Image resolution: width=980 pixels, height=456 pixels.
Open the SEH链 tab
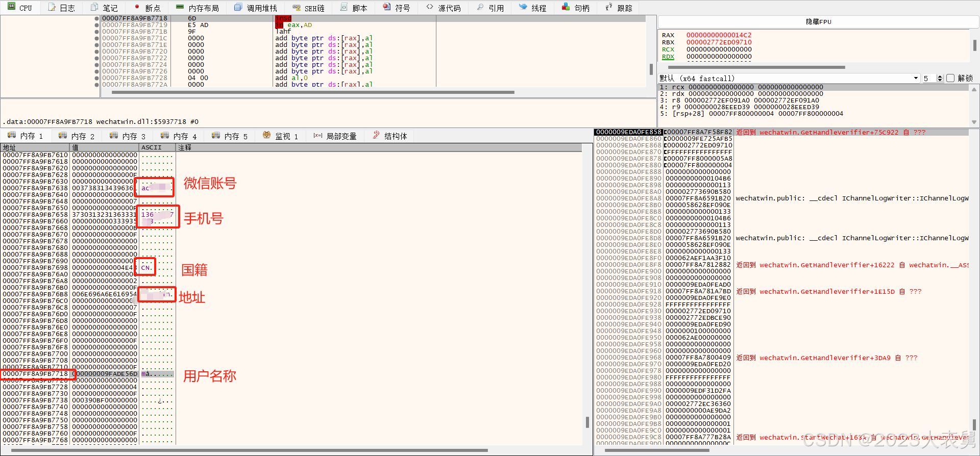[x=308, y=8]
